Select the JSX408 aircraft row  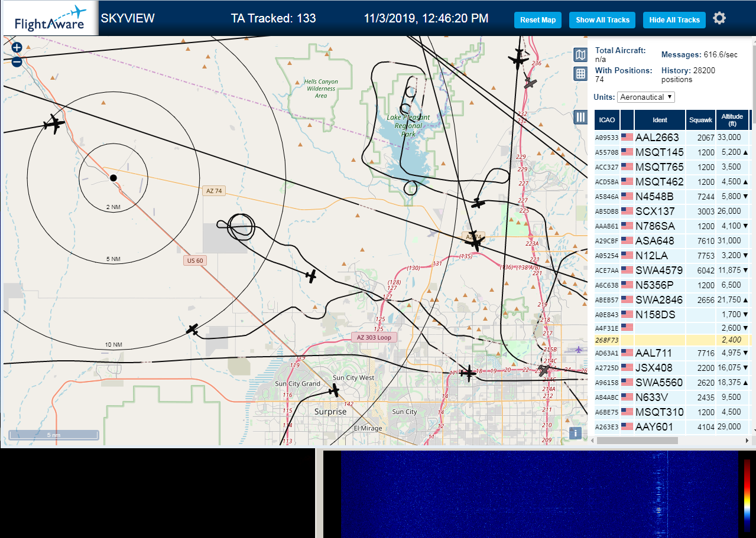tap(672, 367)
